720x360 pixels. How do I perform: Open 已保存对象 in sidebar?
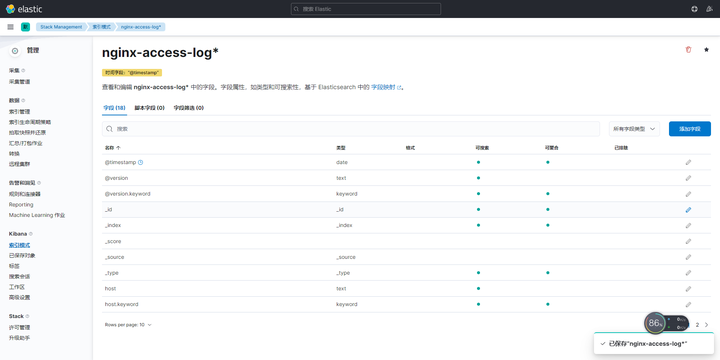22,256
